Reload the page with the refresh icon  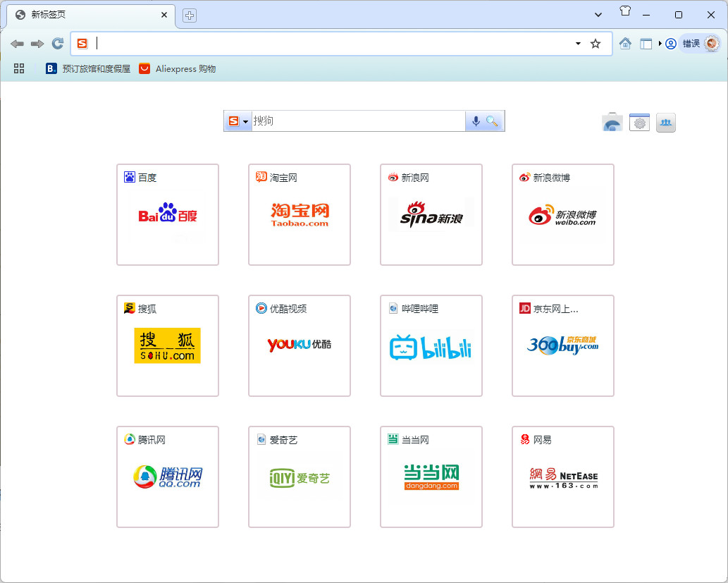(x=58, y=44)
